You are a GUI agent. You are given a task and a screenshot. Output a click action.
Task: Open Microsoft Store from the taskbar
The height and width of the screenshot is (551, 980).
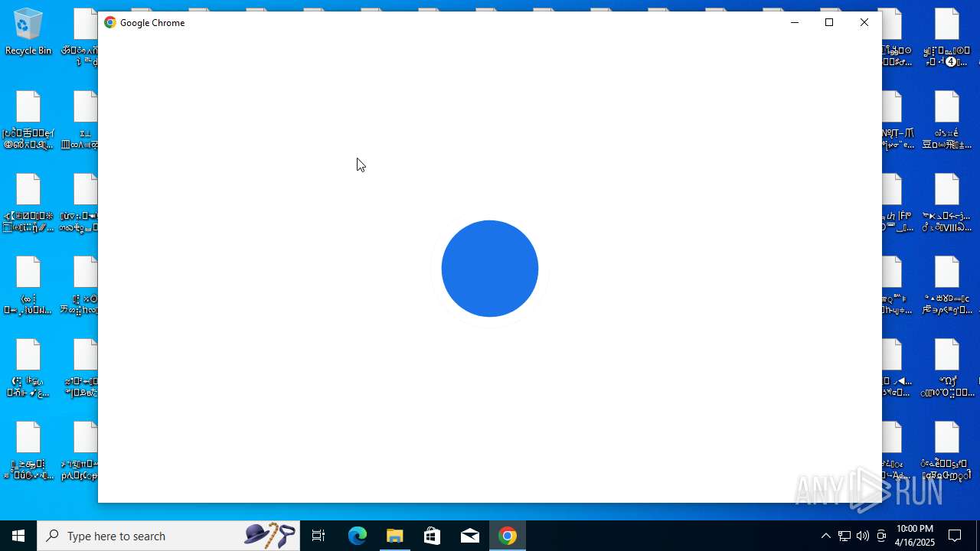pos(433,536)
